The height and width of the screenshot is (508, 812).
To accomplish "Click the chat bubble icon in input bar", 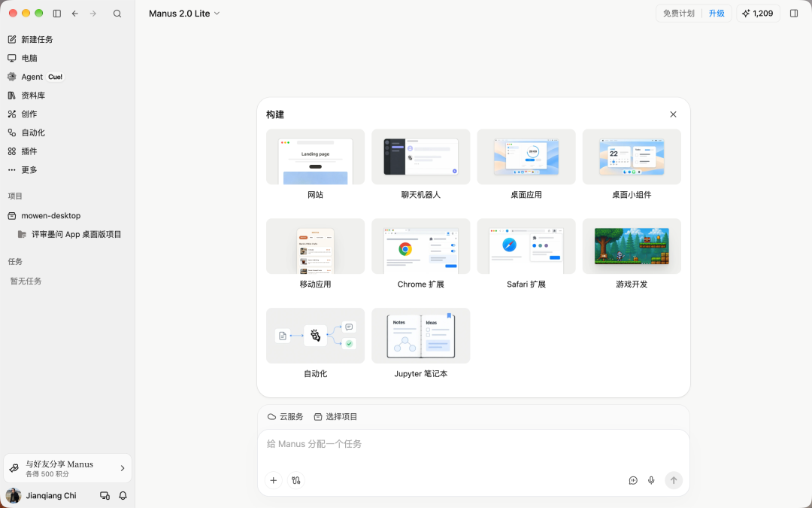I will click(633, 480).
